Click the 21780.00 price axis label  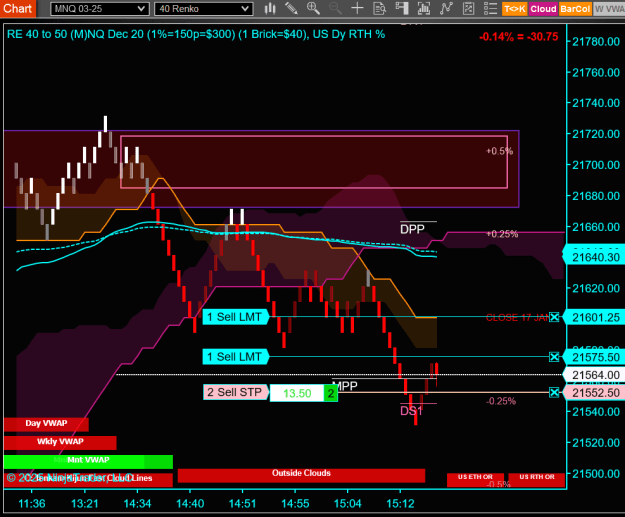[596, 41]
